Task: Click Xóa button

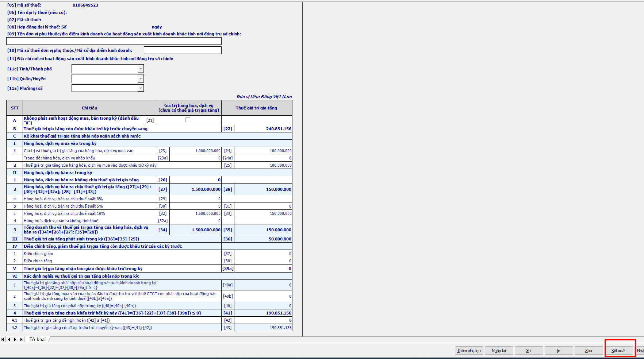Action: [x=589, y=351]
